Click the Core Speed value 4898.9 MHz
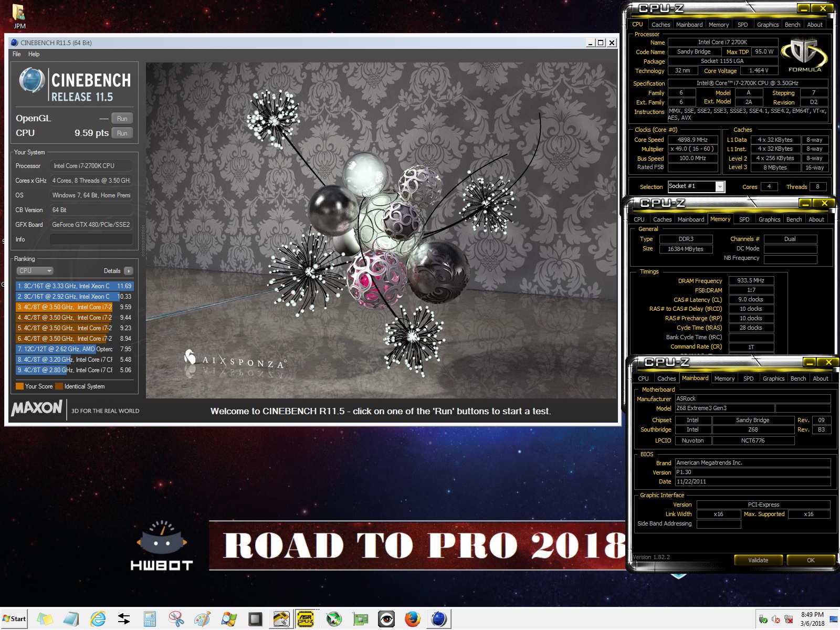Viewport: 840px width, 630px height. [692, 140]
